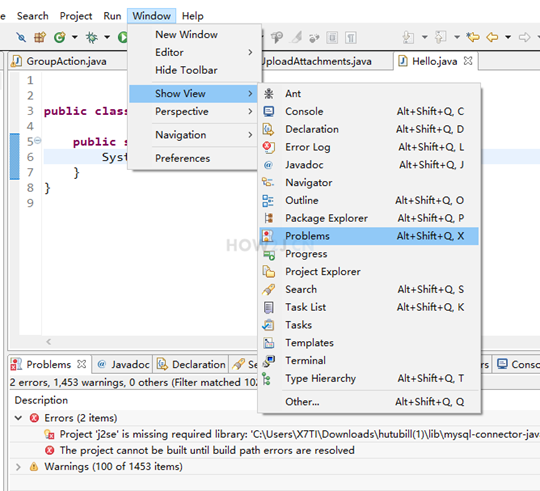Open the Back history dropdown arrow
540x491 pixels.
point(508,37)
